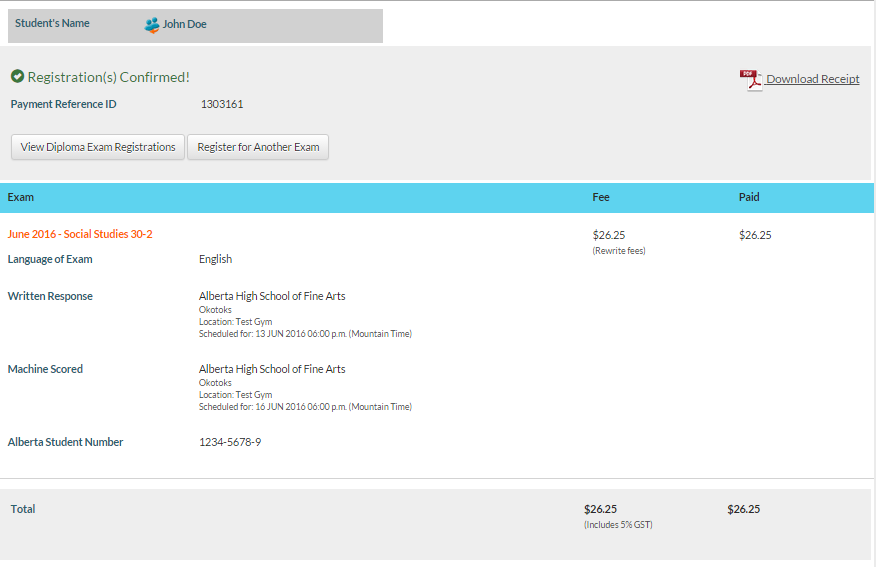This screenshot has height=567, width=876.
Task: Open the Download Receipt link
Action: point(812,80)
